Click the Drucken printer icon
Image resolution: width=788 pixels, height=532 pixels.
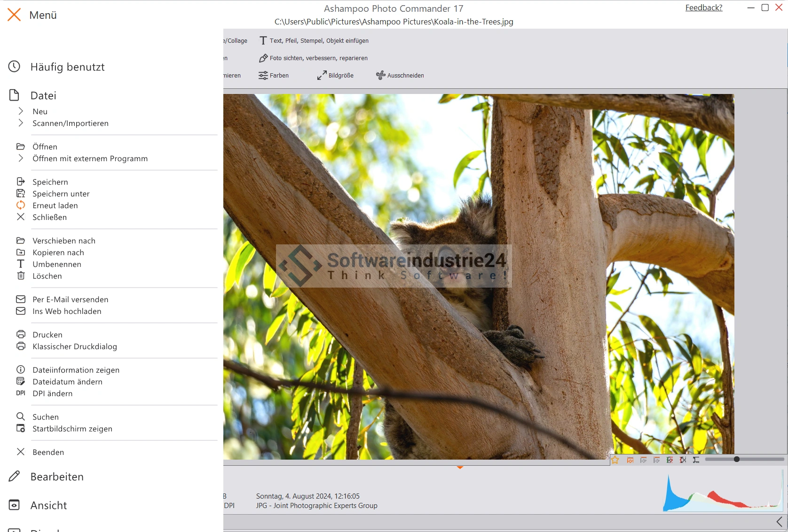click(x=21, y=334)
